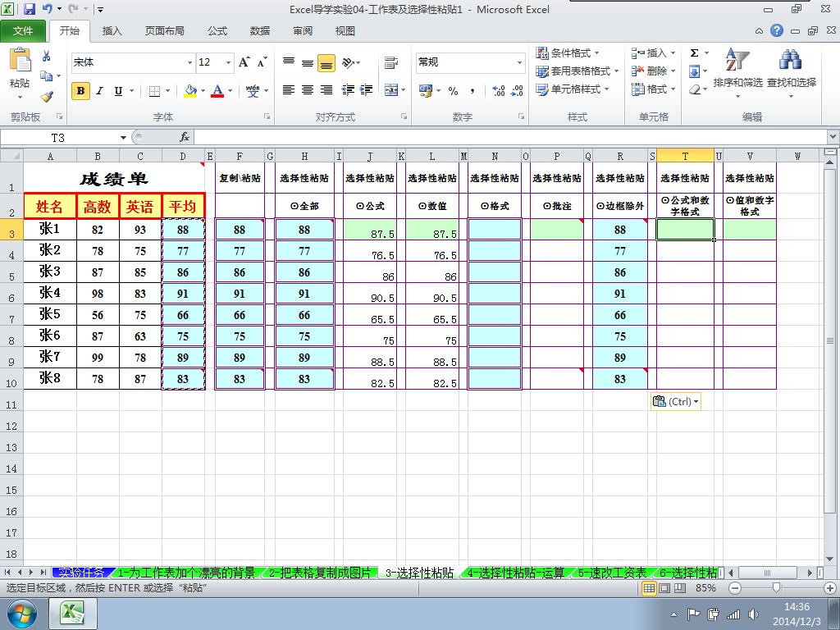Switch to the 数据 ribbon tab
This screenshot has width=840, height=630.
[260, 31]
